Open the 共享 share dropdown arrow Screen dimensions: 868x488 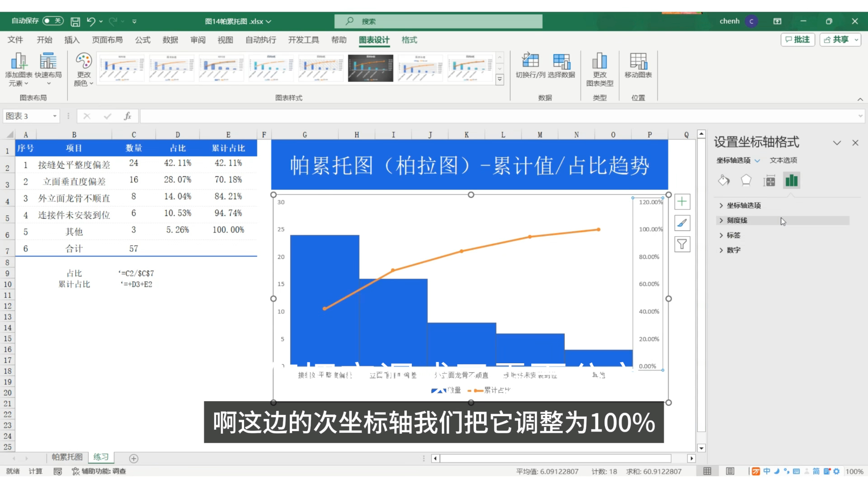pos(856,40)
